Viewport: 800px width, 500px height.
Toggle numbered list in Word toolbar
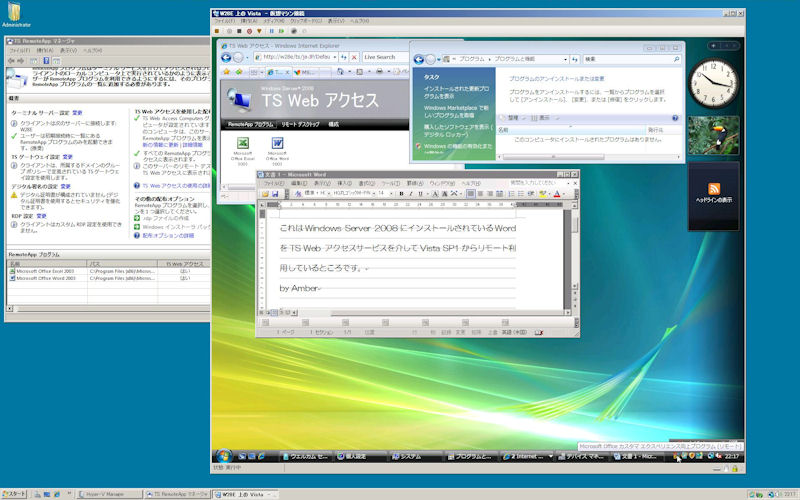[511, 194]
